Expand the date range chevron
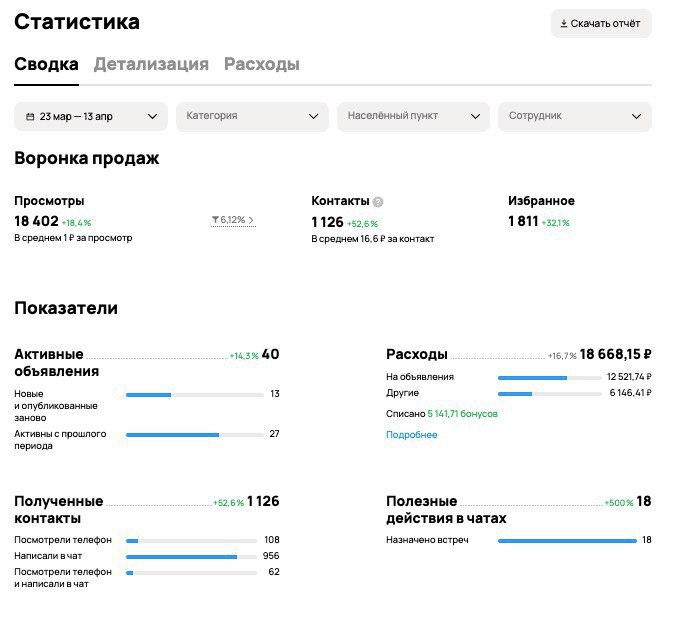This screenshot has width=696, height=619. pyautogui.click(x=152, y=117)
